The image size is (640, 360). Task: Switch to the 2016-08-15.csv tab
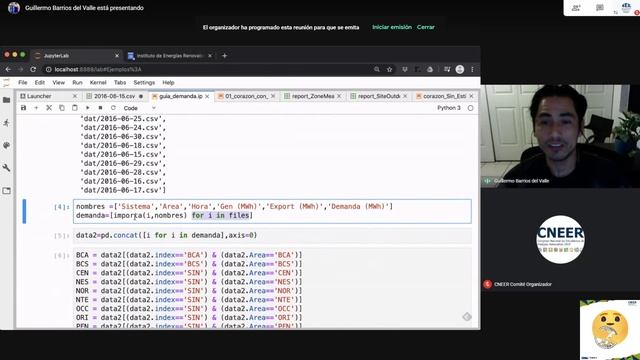[115, 96]
